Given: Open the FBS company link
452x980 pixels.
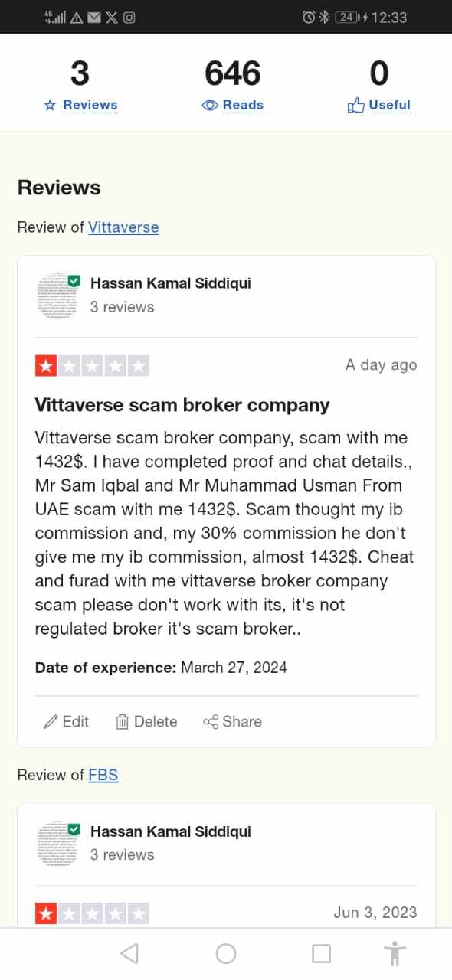Looking at the screenshot, I should tap(103, 775).
